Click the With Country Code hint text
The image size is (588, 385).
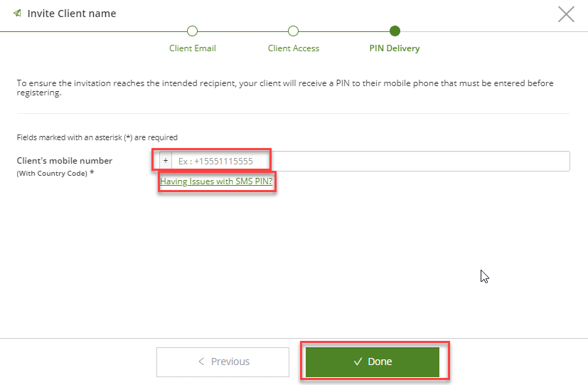[52, 174]
